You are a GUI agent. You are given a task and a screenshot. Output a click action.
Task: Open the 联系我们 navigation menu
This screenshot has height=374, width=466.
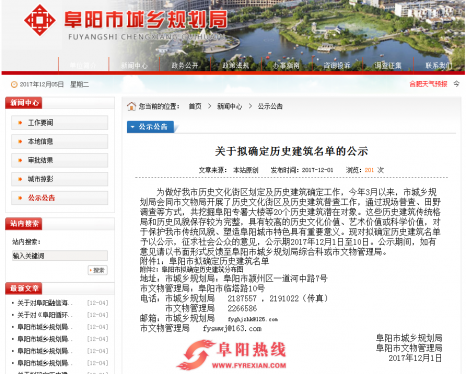coord(439,65)
